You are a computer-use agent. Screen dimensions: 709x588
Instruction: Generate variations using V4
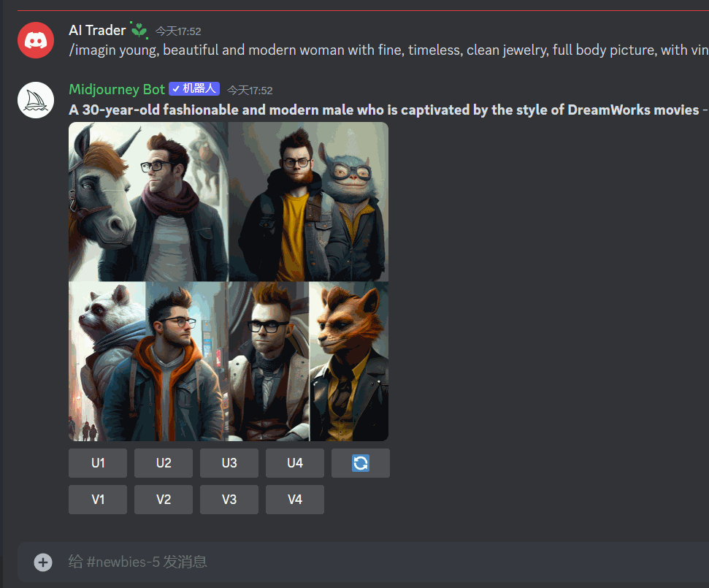295,500
